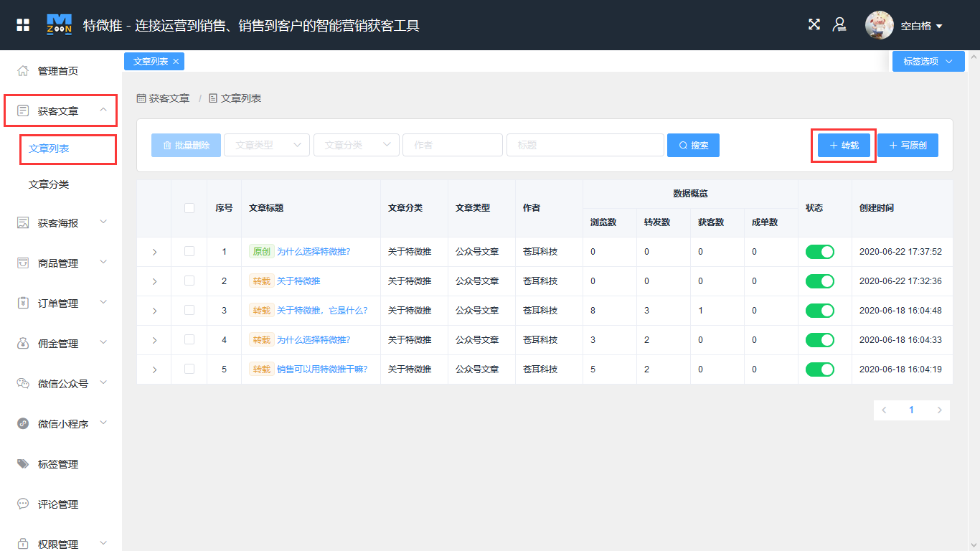Image resolution: width=980 pixels, height=551 pixels.
Task: Open article 关于特微推，它是什么?
Action: [322, 311]
